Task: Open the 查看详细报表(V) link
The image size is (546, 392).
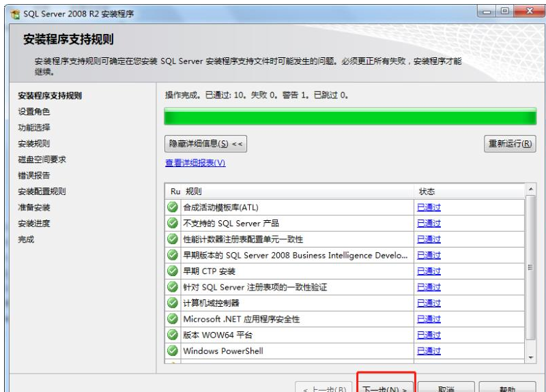Action: tap(195, 163)
